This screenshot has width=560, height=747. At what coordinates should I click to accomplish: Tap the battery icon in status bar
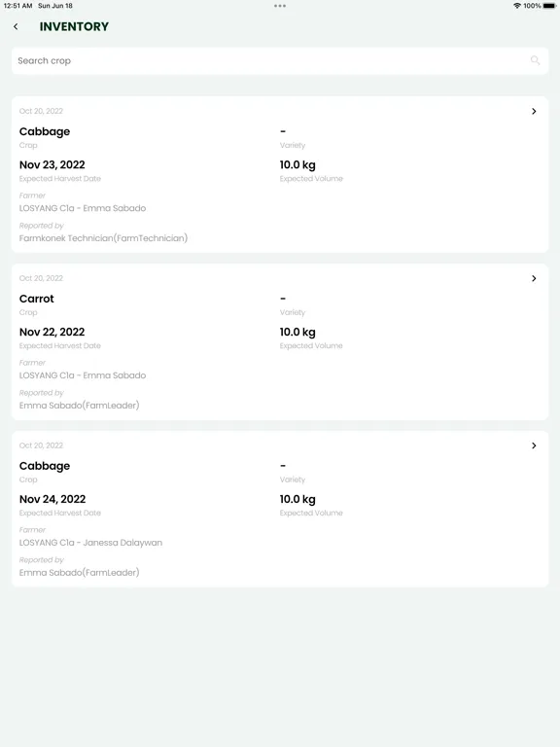pyautogui.click(x=549, y=6)
